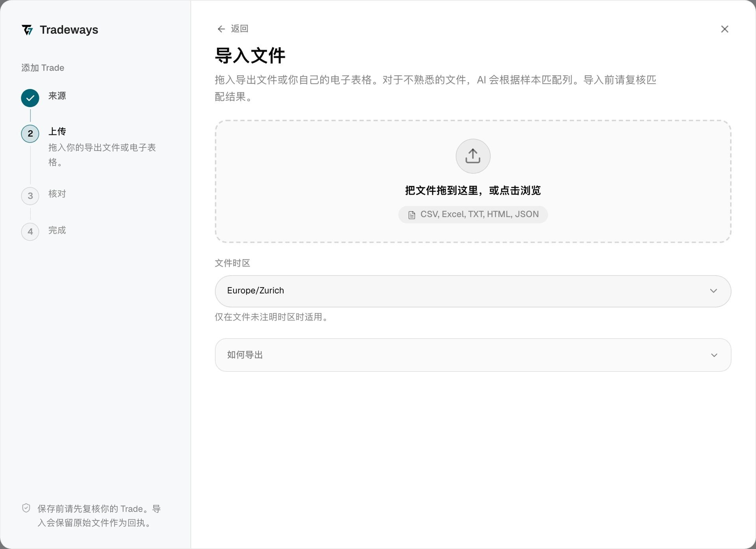
Task: Click the Tradeways logo icon
Action: click(x=27, y=30)
